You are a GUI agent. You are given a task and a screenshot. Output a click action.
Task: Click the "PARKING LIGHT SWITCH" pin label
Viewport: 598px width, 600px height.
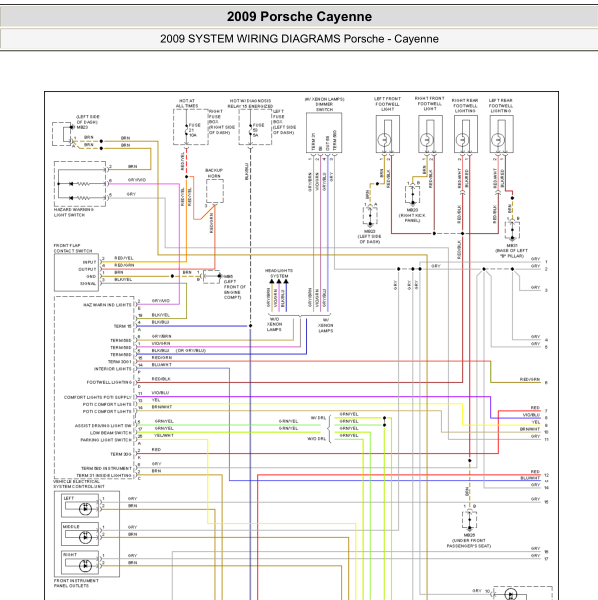[106, 440]
